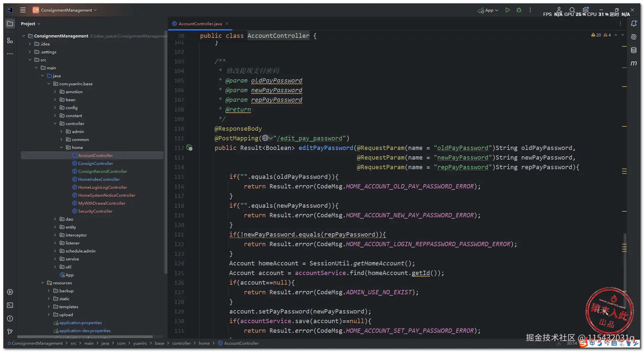
Task: Open the Services tool window icon
Action: point(10,292)
